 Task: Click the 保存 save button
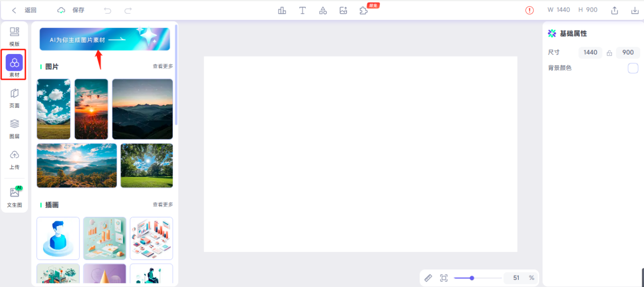click(71, 10)
